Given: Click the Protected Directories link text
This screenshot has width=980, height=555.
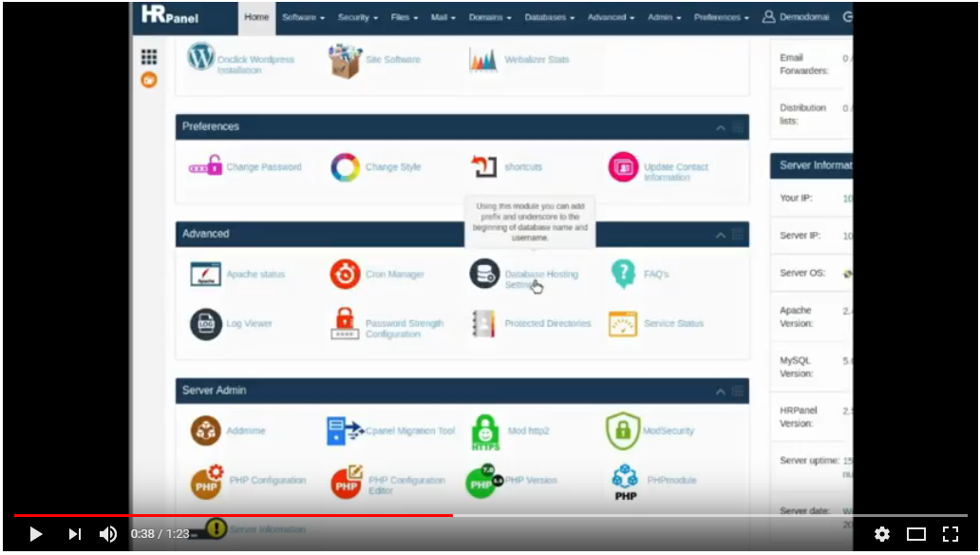Looking at the screenshot, I should tap(548, 323).
